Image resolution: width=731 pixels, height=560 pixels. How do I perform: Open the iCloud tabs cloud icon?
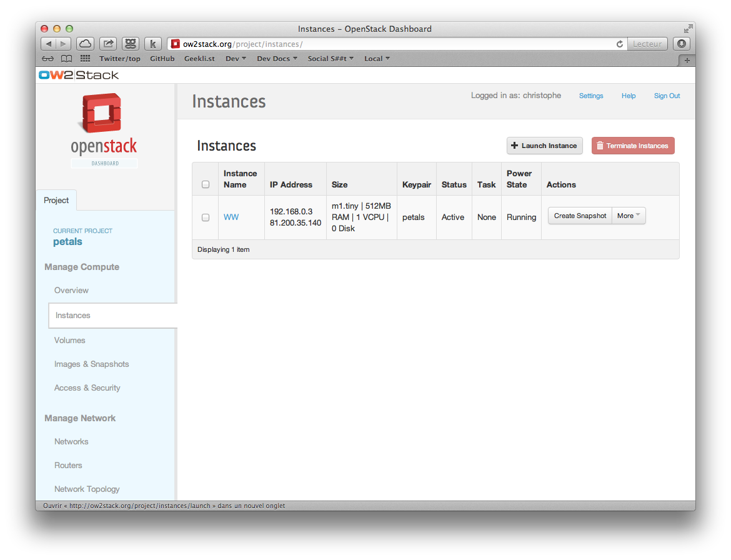pos(86,44)
